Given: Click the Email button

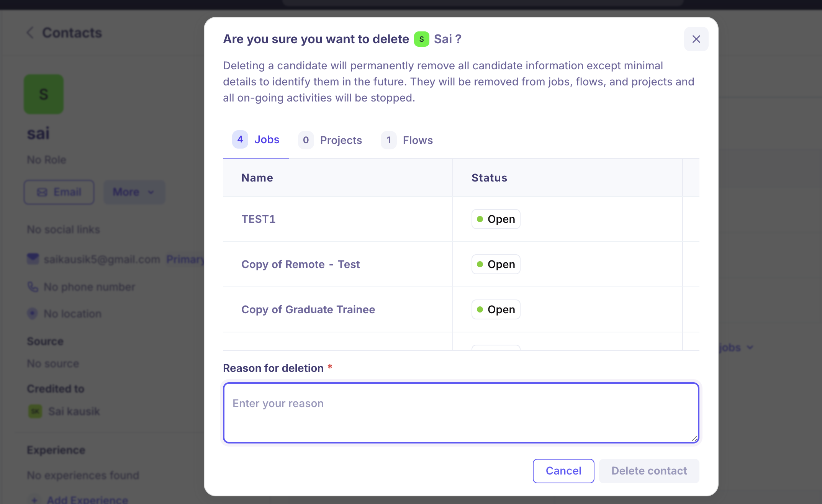Looking at the screenshot, I should pos(59,192).
